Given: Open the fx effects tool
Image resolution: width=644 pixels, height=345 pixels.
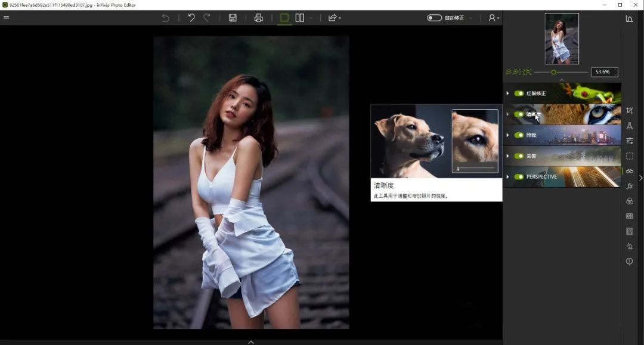Looking at the screenshot, I should 629,187.
